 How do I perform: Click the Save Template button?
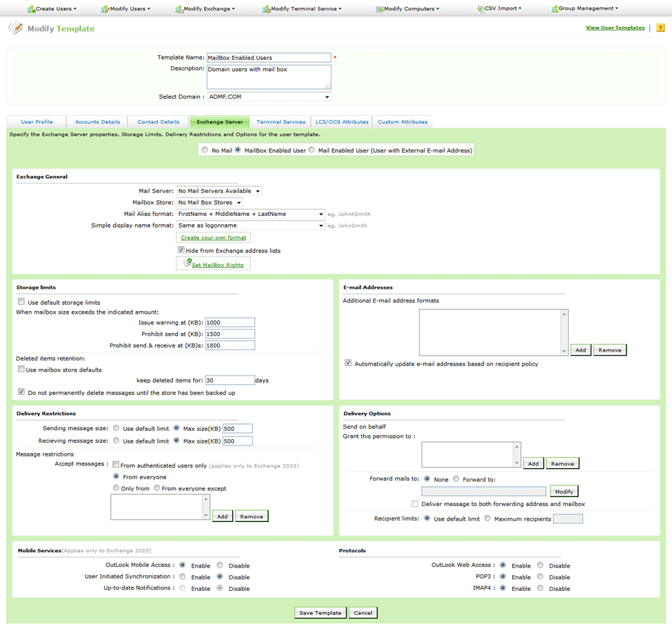[x=320, y=613]
